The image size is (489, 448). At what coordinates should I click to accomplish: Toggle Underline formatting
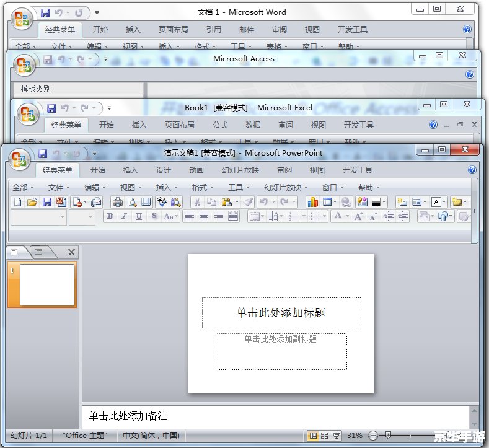pos(139,216)
